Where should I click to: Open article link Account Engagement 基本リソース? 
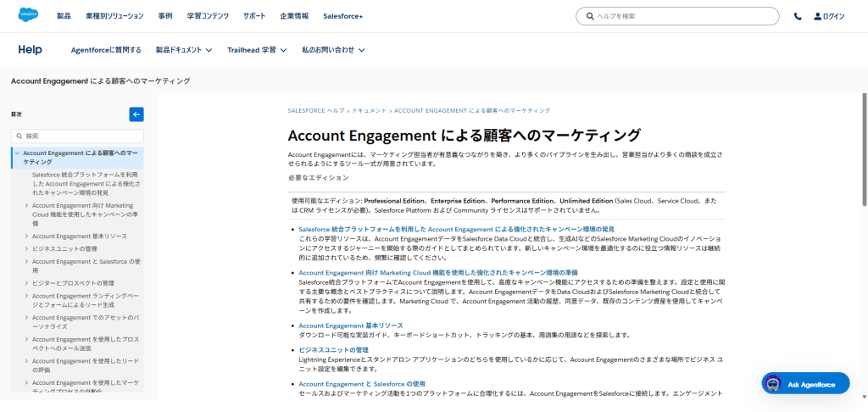351,326
